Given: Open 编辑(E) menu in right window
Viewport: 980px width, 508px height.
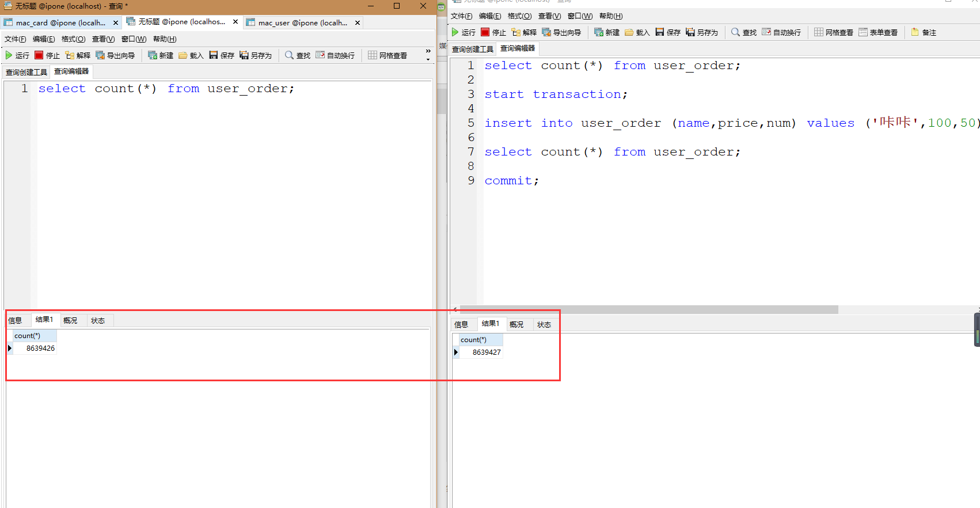Looking at the screenshot, I should tap(490, 16).
